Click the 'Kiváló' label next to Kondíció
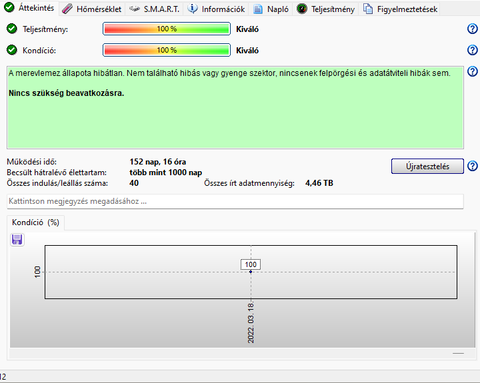 [247, 51]
